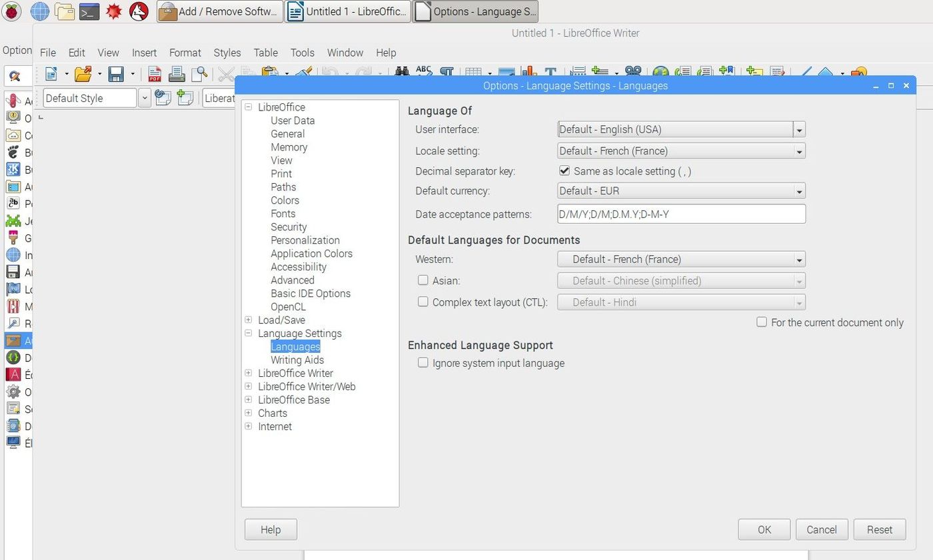Open the File menu in Writer
This screenshot has width=933, height=560.
pyautogui.click(x=48, y=53)
